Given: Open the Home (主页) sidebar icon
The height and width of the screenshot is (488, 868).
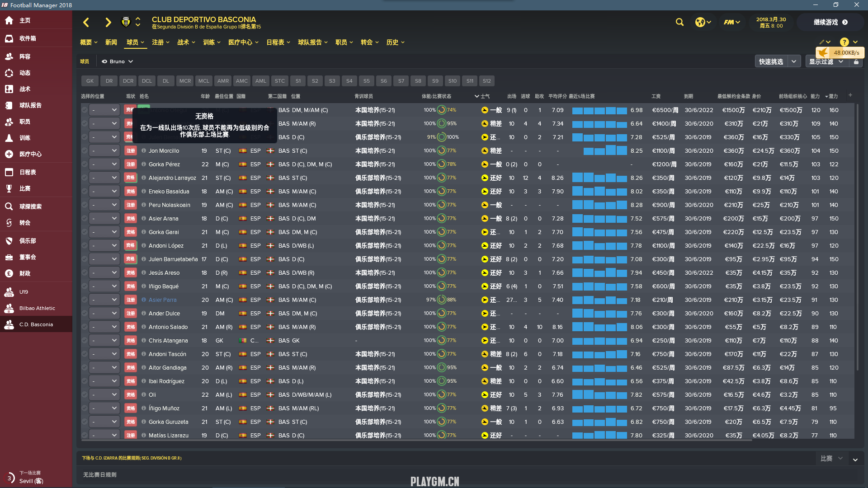Looking at the screenshot, I should click(9, 20).
